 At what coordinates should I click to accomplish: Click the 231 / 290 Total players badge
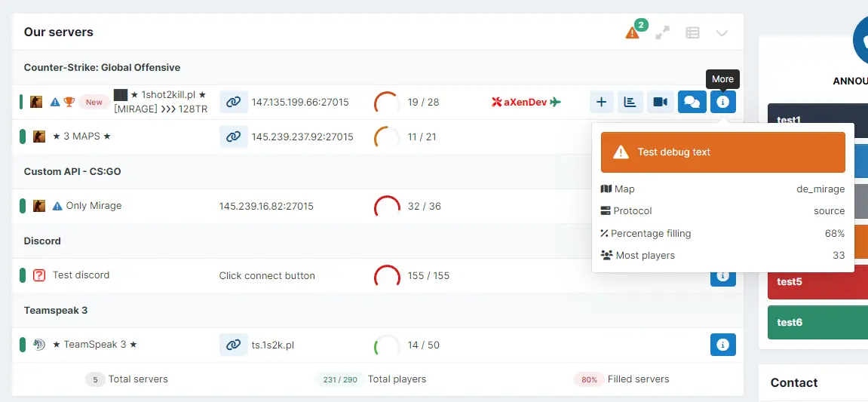point(340,379)
